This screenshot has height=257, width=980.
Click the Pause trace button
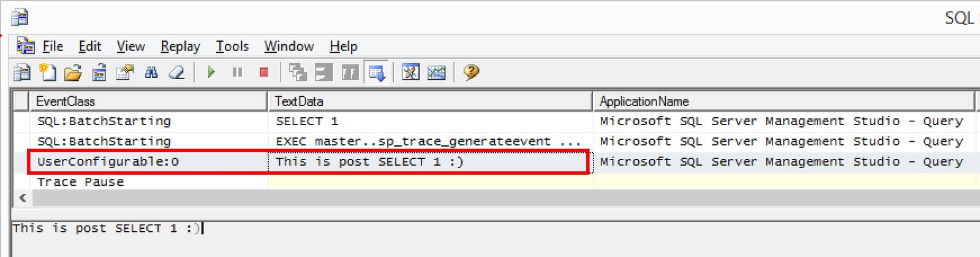[238, 72]
